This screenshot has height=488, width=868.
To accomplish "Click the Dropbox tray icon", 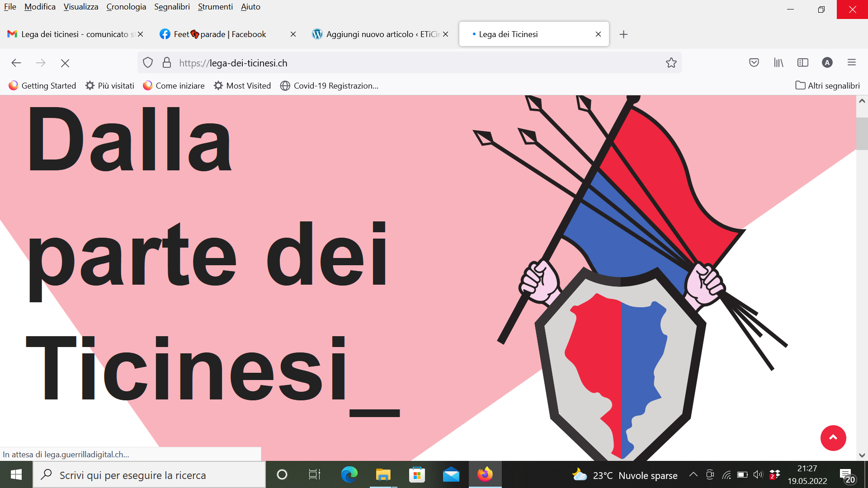I will point(774,474).
